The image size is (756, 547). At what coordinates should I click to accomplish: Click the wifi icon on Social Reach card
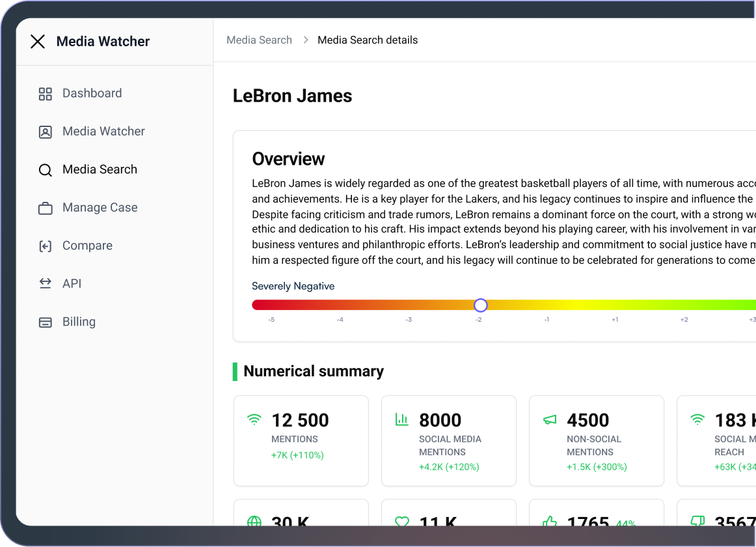click(x=697, y=419)
